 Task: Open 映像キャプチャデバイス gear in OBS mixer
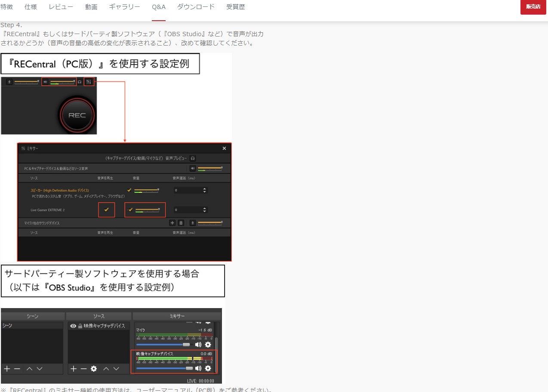(x=208, y=368)
